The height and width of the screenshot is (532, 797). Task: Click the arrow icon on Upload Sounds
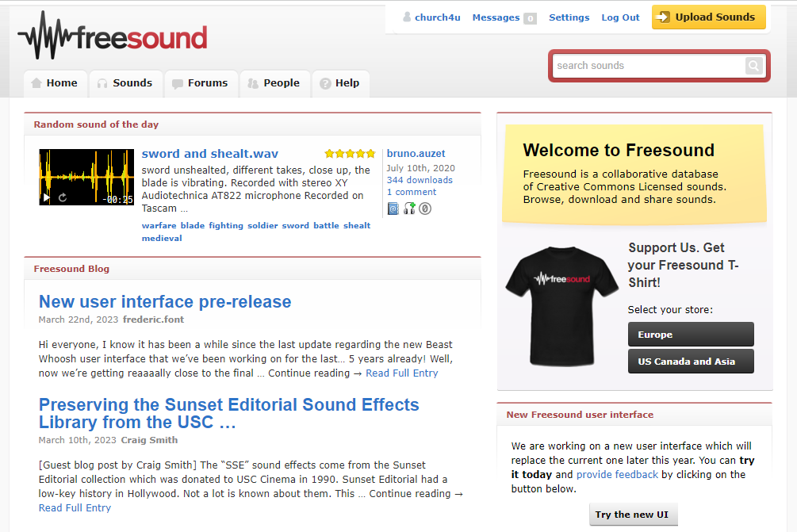pos(662,17)
